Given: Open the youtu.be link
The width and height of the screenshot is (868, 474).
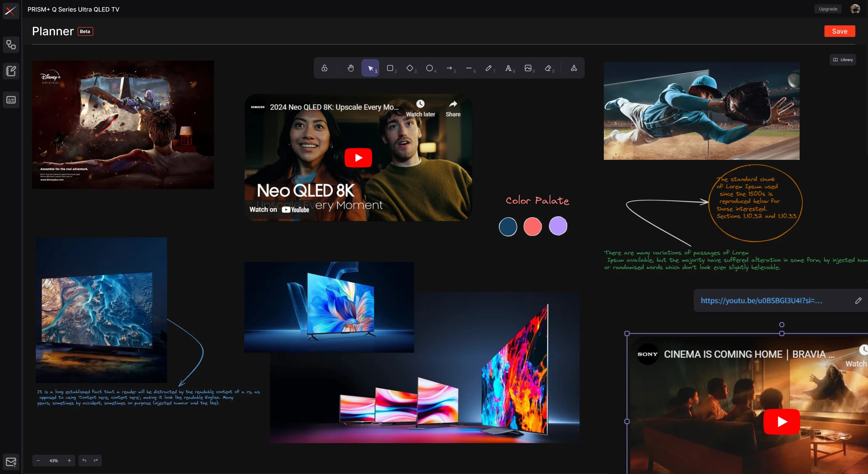Looking at the screenshot, I should [x=761, y=300].
